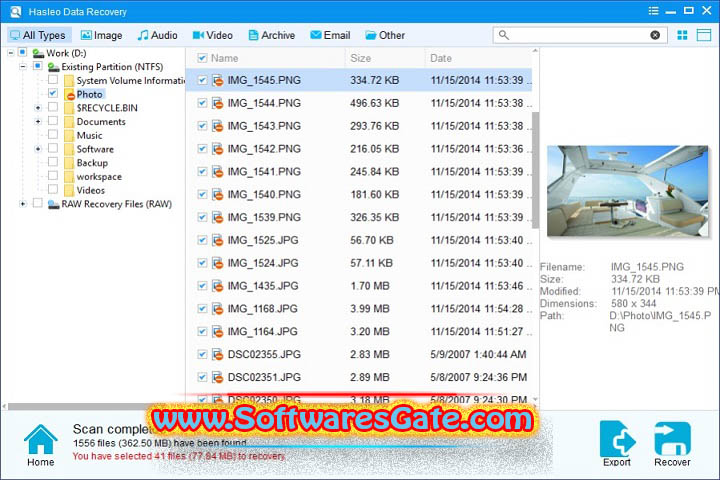This screenshot has height=480, width=720.
Task: Click the $RECYCLE.BIN folder icon
Action: [x=69, y=108]
